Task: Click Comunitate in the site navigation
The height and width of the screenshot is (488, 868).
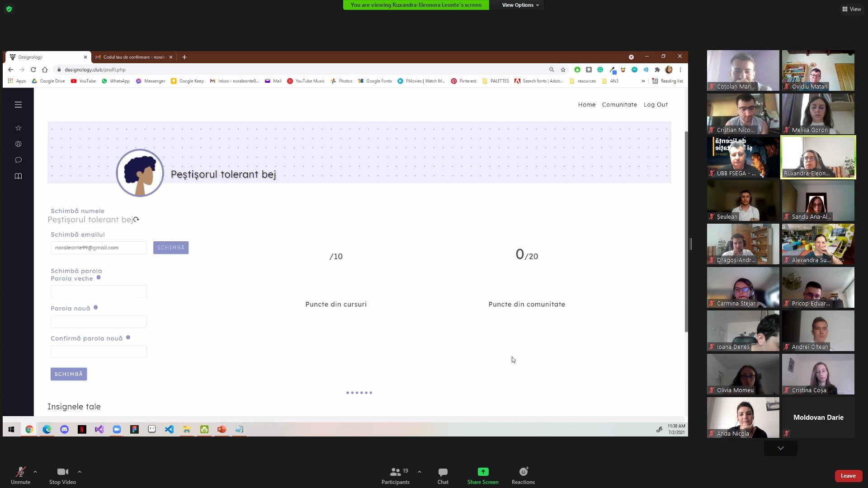Action: pyautogui.click(x=619, y=104)
